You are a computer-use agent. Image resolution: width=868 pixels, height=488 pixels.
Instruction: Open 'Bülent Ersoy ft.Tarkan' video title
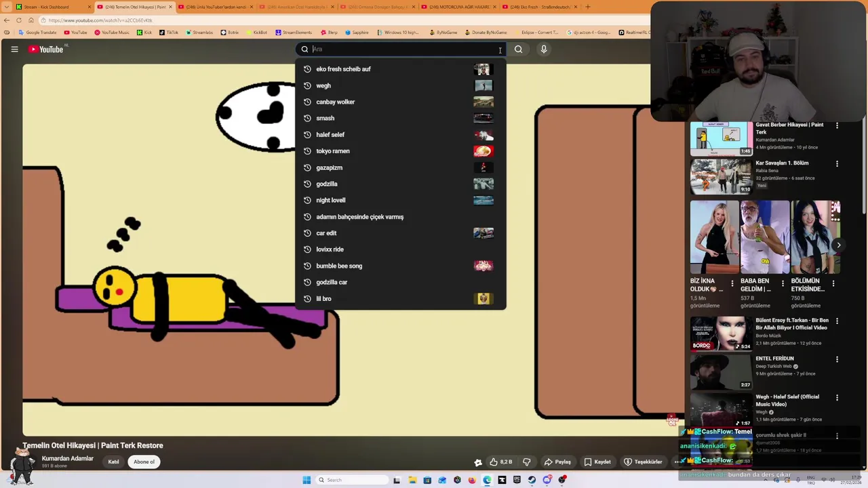[x=792, y=324]
